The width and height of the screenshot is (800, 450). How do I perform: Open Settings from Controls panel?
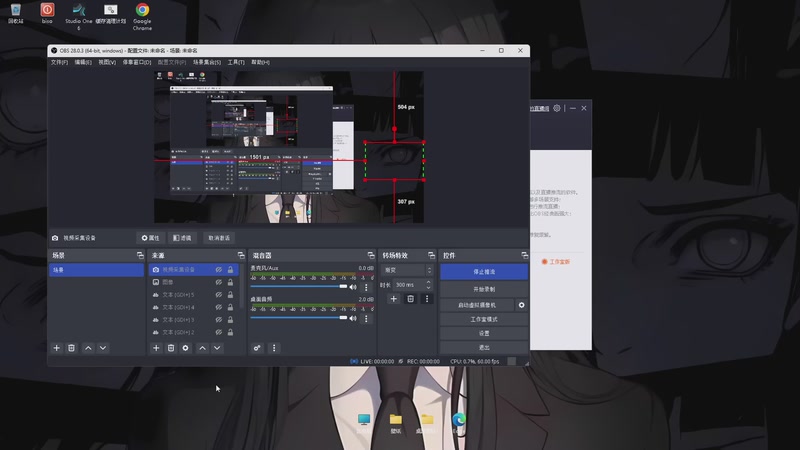coord(484,333)
